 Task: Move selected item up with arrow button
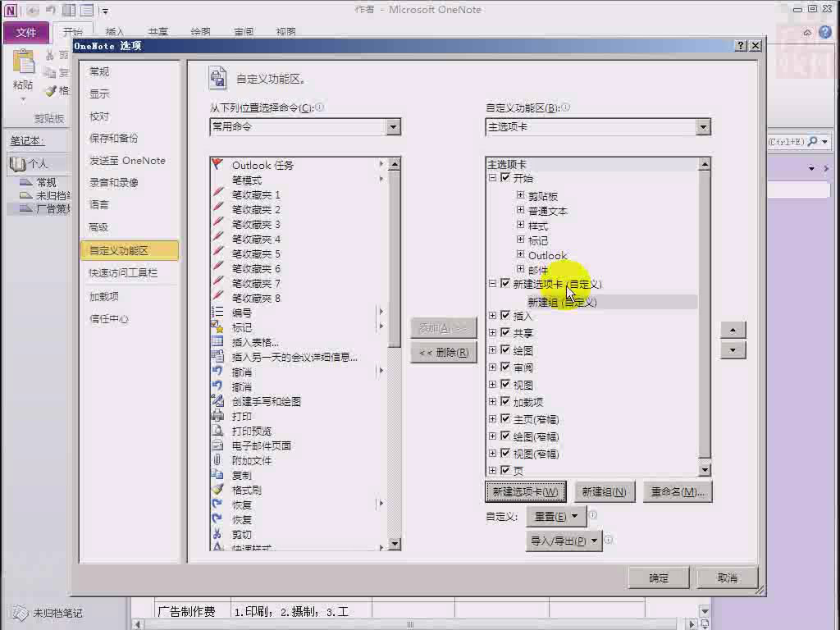[733, 330]
